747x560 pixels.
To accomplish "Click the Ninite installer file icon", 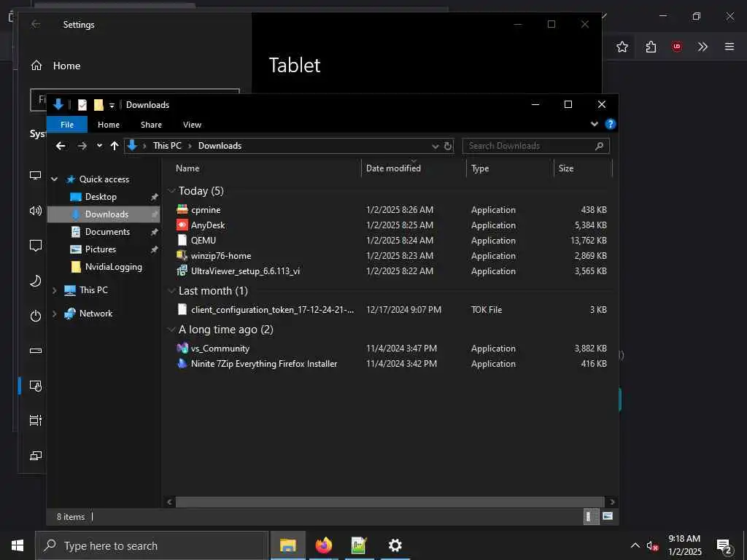I will pyautogui.click(x=182, y=363).
